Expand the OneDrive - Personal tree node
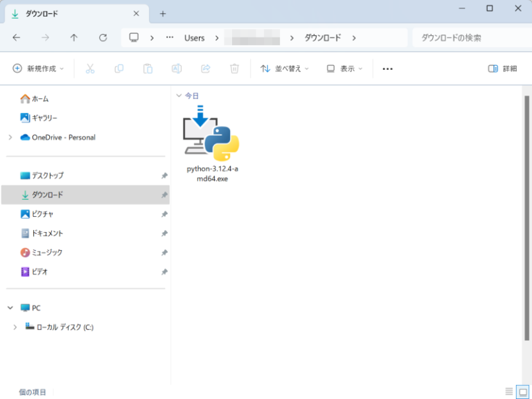Image resolution: width=532 pixels, height=399 pixels. (x=10, y=137)
